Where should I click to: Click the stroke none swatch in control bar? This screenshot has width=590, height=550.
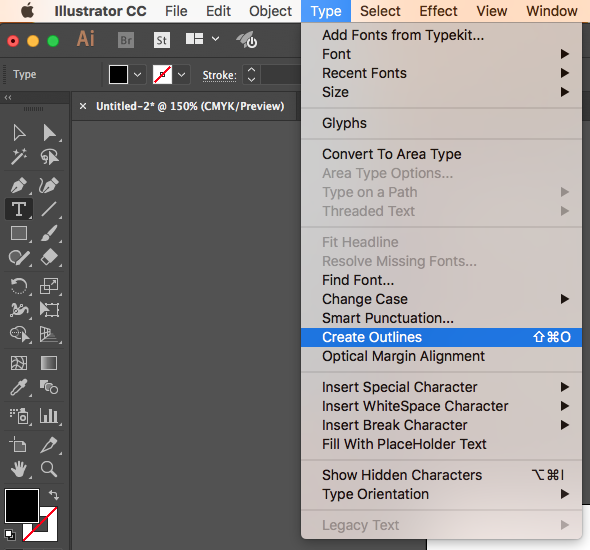click(163, 74)
